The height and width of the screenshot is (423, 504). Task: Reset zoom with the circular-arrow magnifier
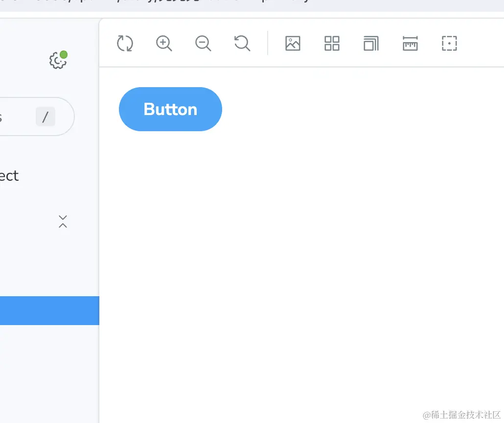(x=242, y=44)
